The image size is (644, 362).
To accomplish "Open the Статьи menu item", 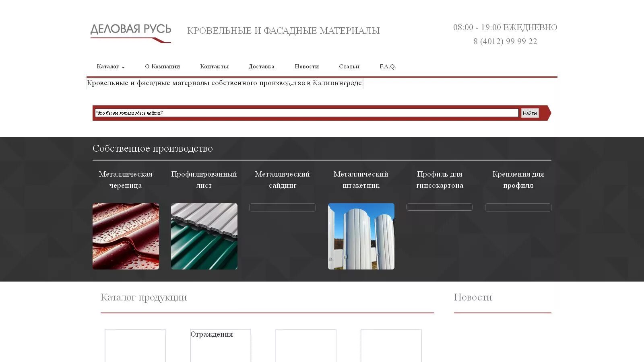I will pos(349,66).
